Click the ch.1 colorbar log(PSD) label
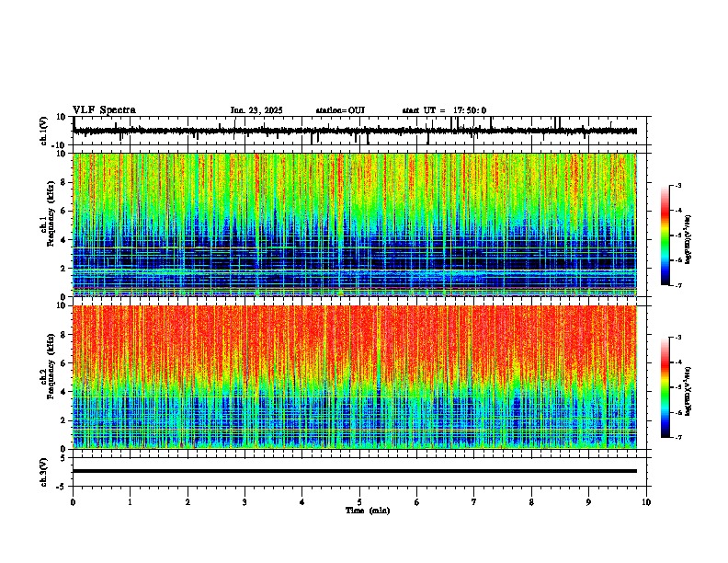Screen dimensions: 728x563 tap(688, 239)
